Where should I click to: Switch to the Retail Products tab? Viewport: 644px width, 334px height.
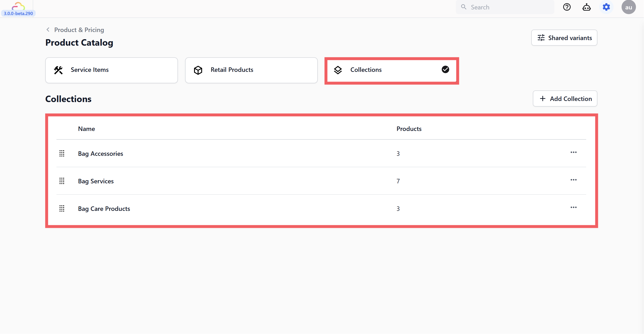tap(251, 70)
